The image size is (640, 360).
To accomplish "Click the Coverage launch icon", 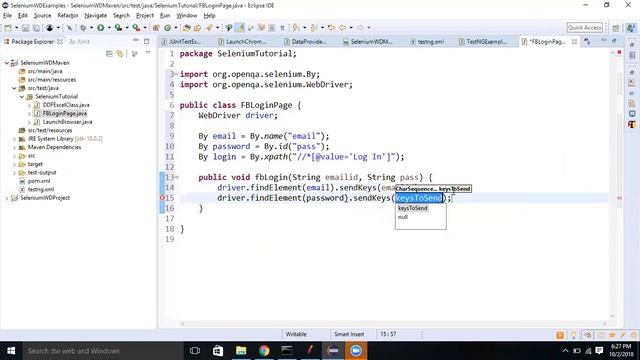I will tap(118, 28).
